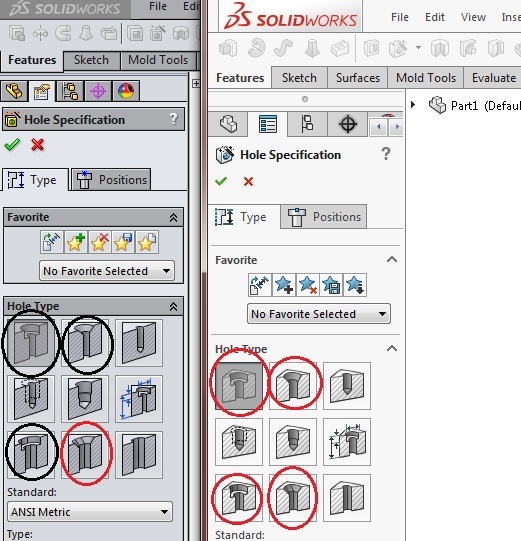Open ANSI Metric standard dropdown
The image size is (521, 541).
coord(90,512)
